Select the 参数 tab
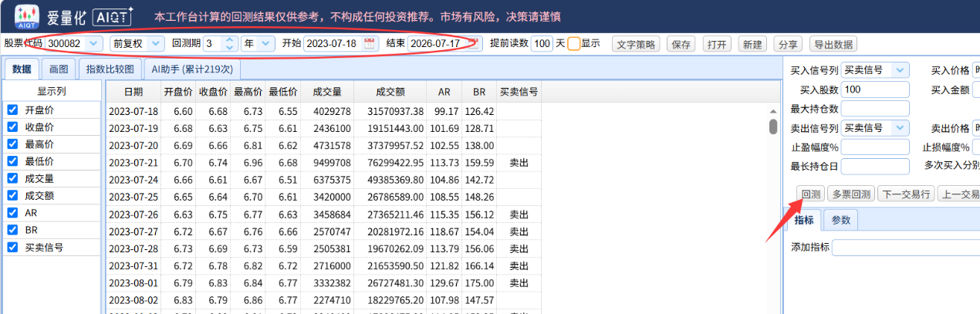 841,220
